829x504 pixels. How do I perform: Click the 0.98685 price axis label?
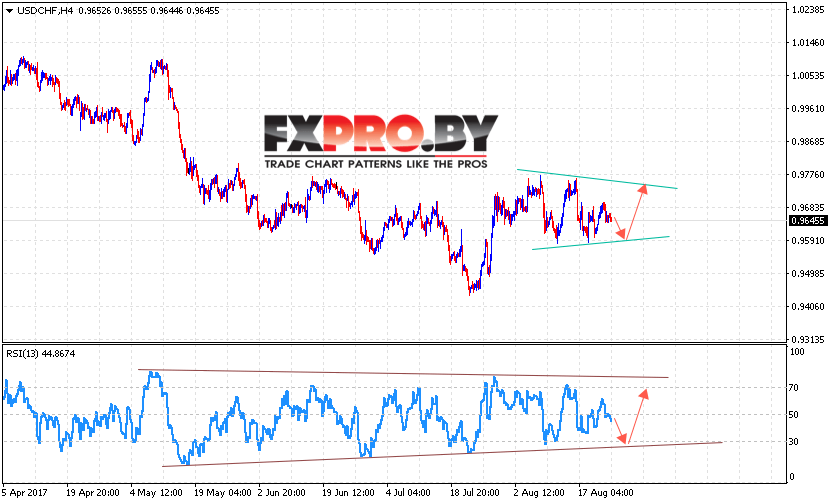pyautogui.click(x=808, y=142)
